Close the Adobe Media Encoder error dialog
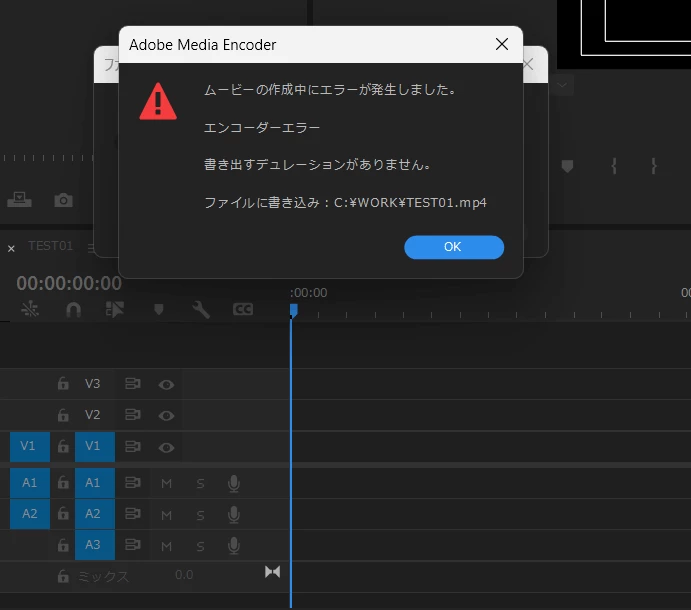 point(502,44)
